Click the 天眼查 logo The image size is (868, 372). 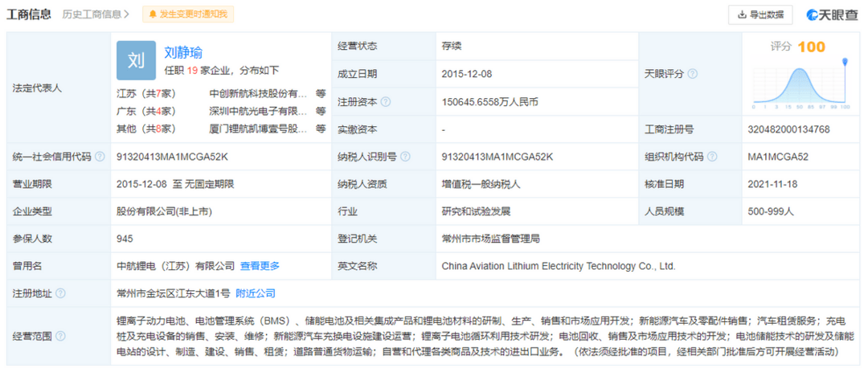(833, 15)
